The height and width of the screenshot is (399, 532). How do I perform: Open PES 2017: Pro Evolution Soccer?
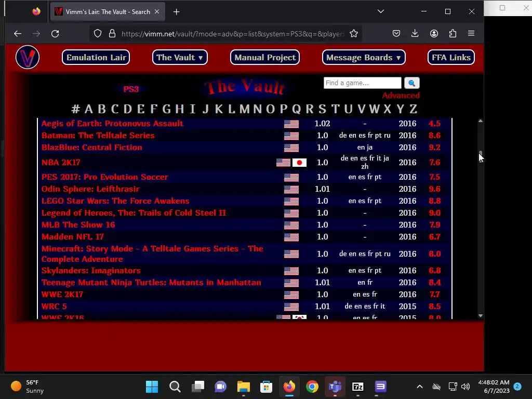click(104, 177)
